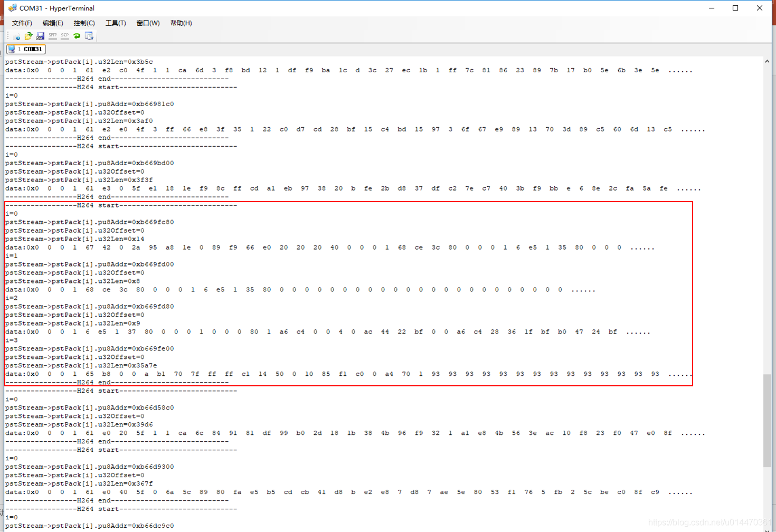Click the data line starting 0 0 0 1 61 e0 20
Screen dimensions: 776x532
click(355, 433)
